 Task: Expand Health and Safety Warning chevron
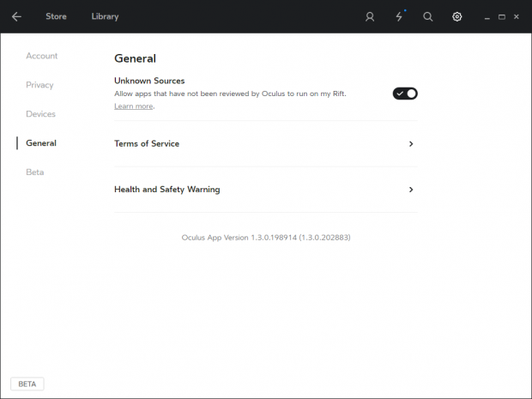[x=411, y=190]
